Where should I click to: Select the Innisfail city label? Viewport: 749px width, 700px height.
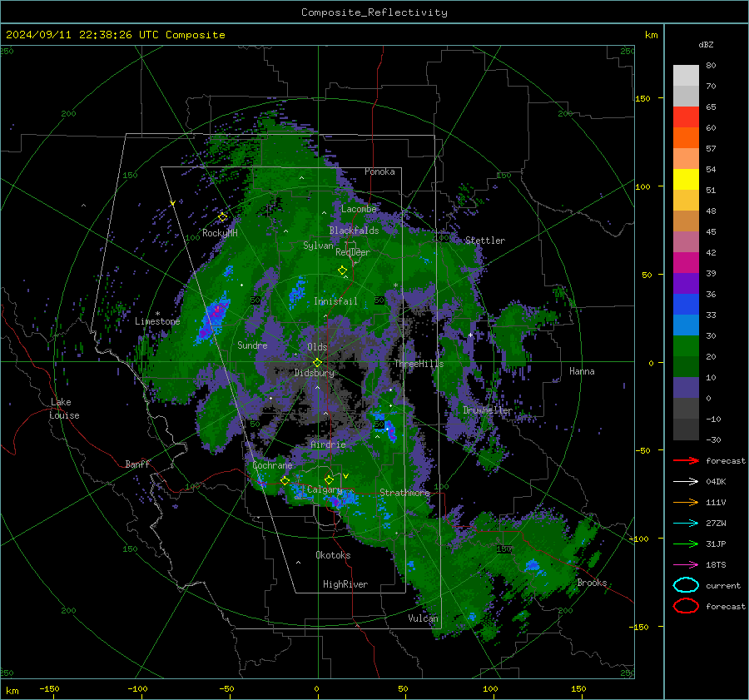coord(335,301)
